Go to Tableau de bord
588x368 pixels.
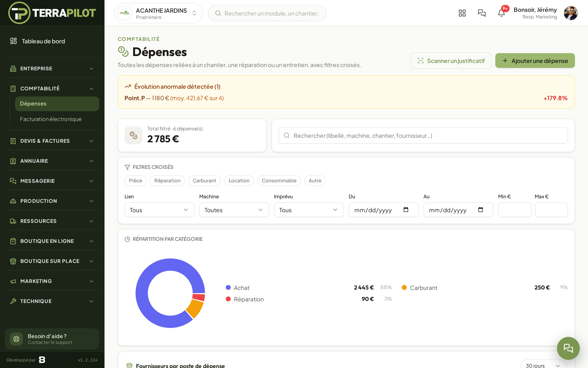click(52, 41)
